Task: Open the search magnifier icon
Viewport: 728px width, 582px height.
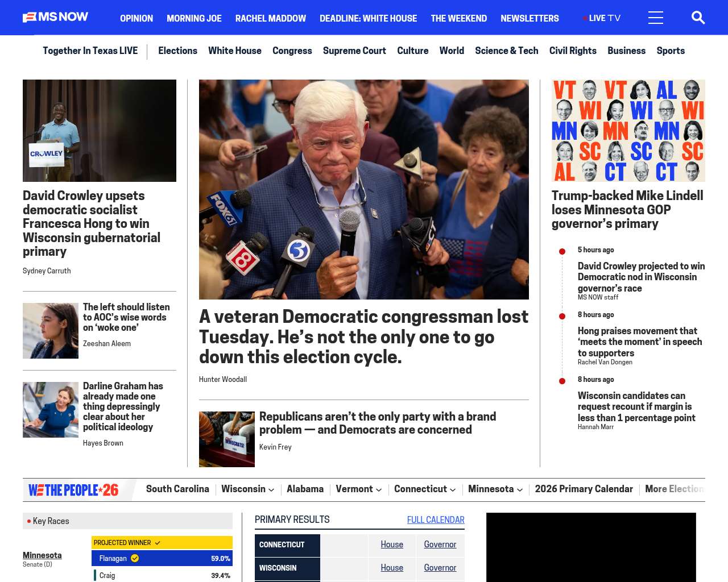Action: pyautogui.click(x=698, y=18)
